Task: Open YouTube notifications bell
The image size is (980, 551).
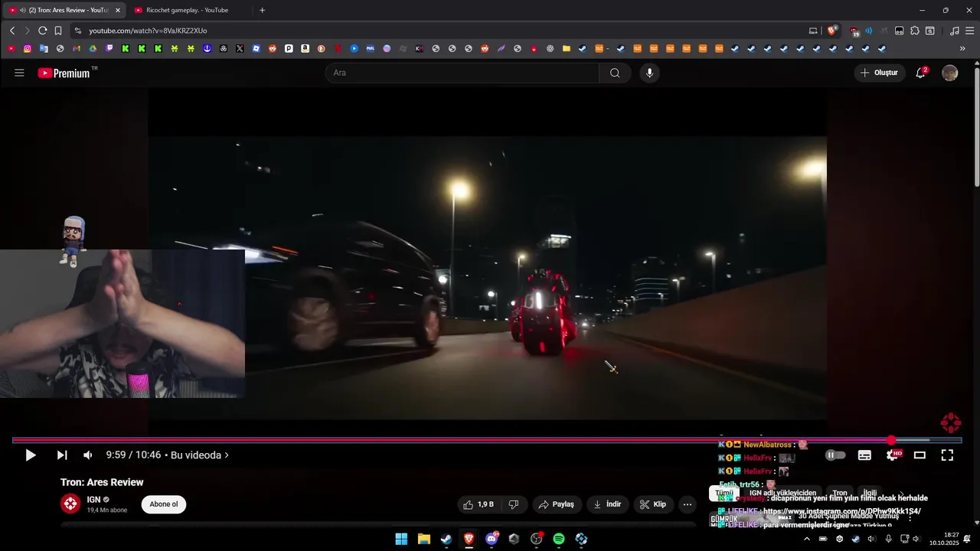Action: pos(921,73)
